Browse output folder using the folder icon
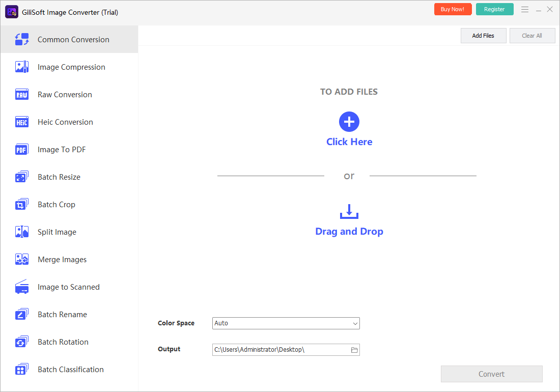 (354, 350)
